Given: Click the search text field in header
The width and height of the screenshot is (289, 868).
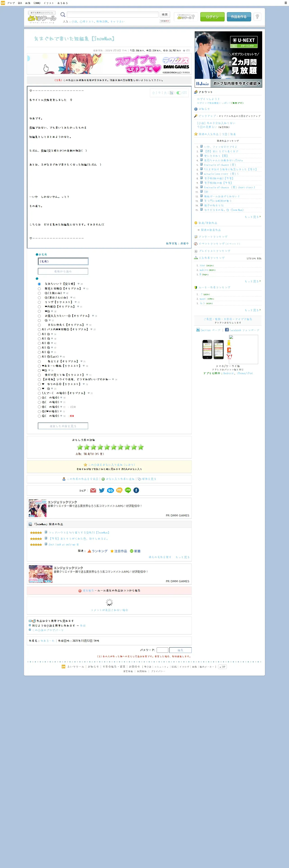Looking at the screenshot, I should (113, 14).
